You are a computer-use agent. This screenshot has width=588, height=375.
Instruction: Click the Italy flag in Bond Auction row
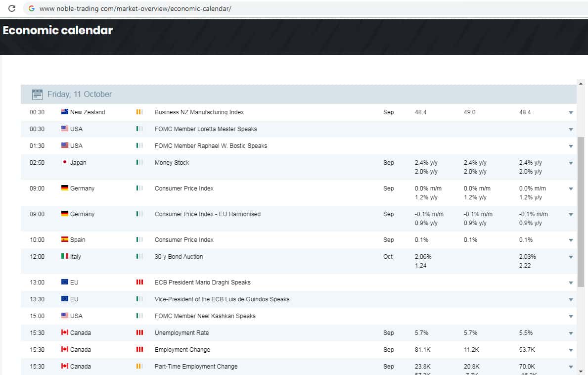(x=64, y=257)
